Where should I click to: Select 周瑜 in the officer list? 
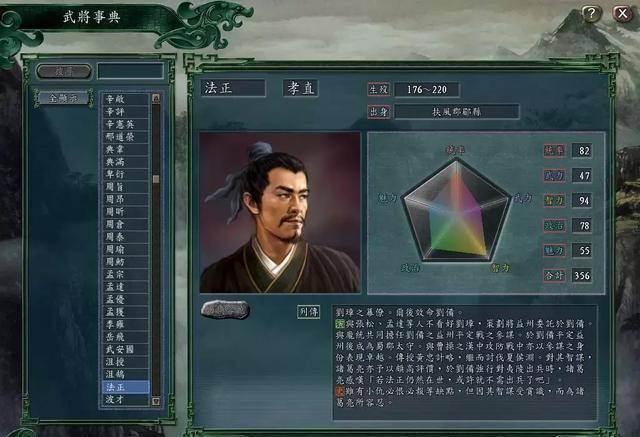click(125, 249)
